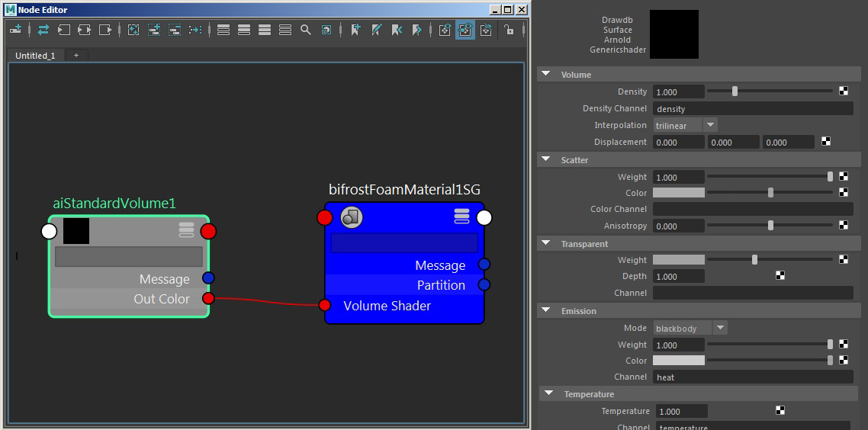Add selected nodes to graph icon

154,30
